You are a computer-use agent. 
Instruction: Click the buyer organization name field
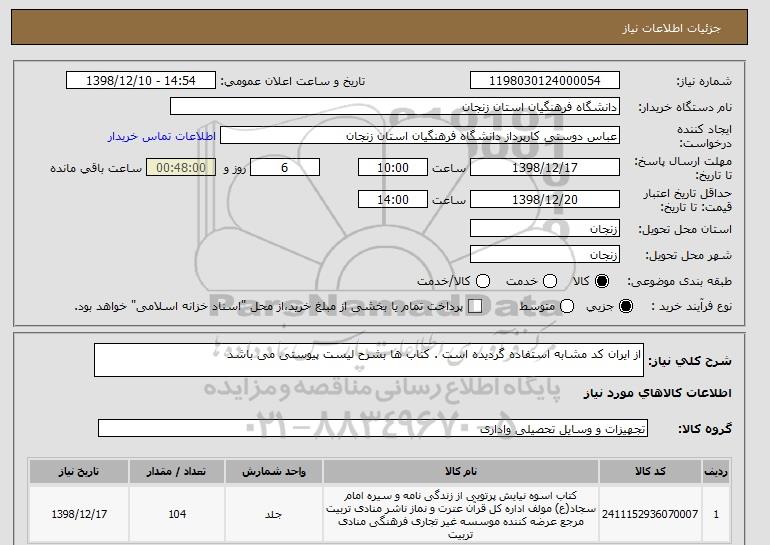pyautogui.click(x=395, y=107)
